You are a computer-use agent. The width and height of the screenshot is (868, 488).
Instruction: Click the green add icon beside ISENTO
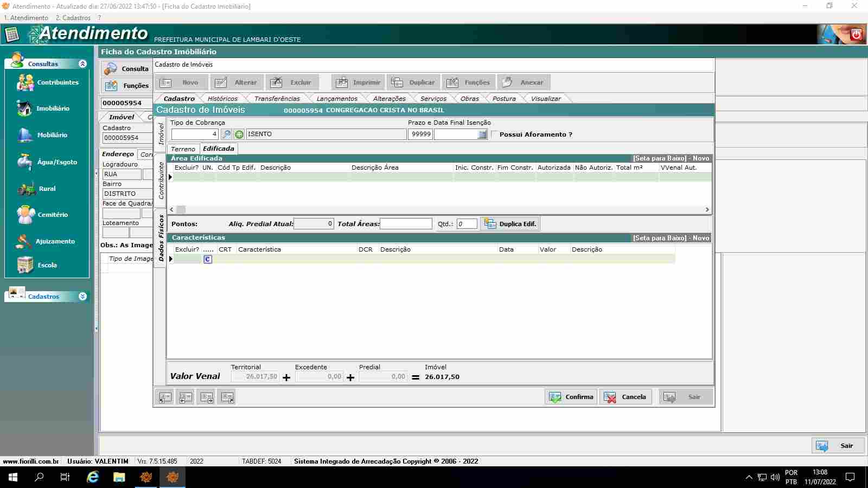coord(239,134)
